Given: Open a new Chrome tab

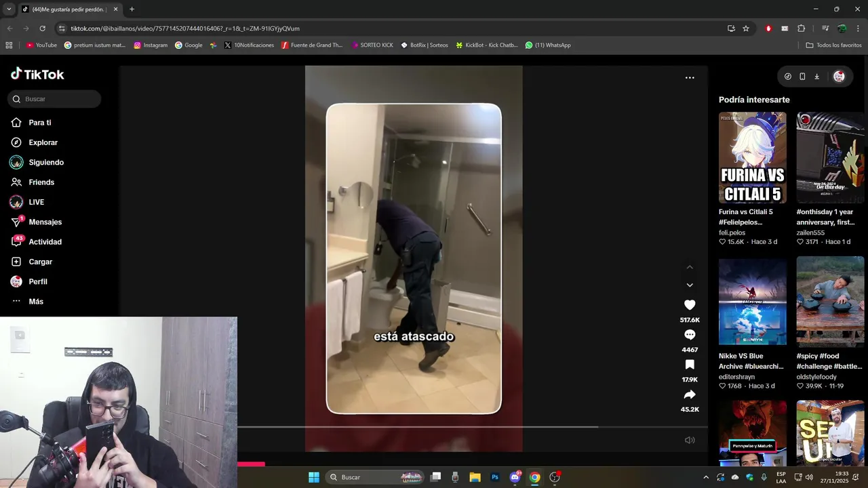Looking at the screenshot, I should pos(132,9).
